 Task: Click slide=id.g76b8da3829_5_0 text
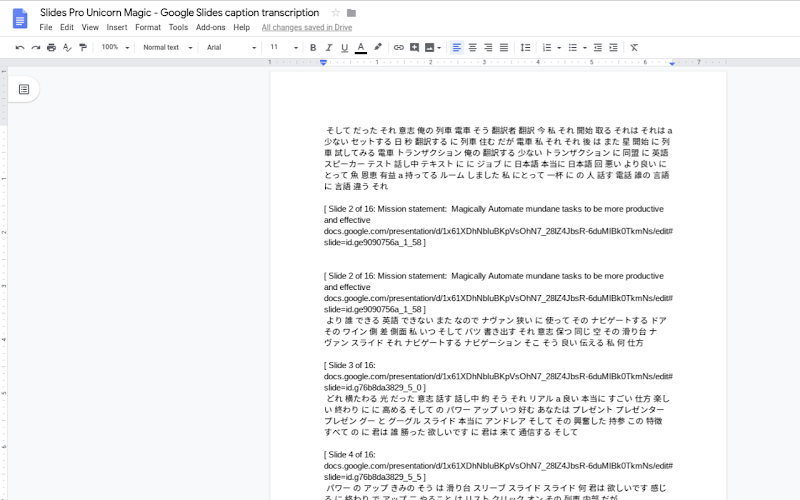pyautogui.click(x=372, y=388)
